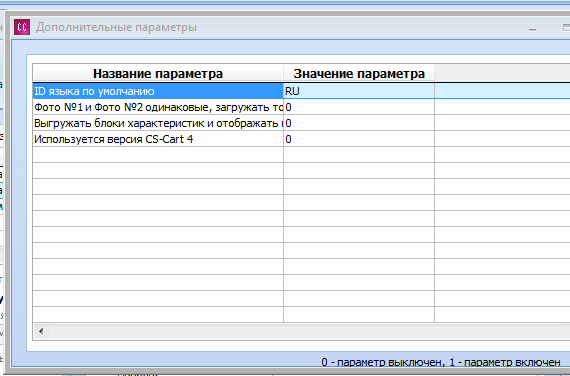
Task: Select the 'Используется версия CS-Cart 4' row
Action: pyautogui.click(x=158, y=139)
